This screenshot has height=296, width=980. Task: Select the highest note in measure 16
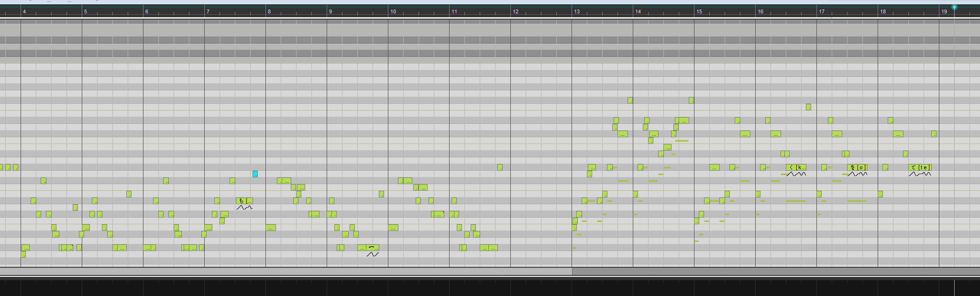(x=808, y=107)
